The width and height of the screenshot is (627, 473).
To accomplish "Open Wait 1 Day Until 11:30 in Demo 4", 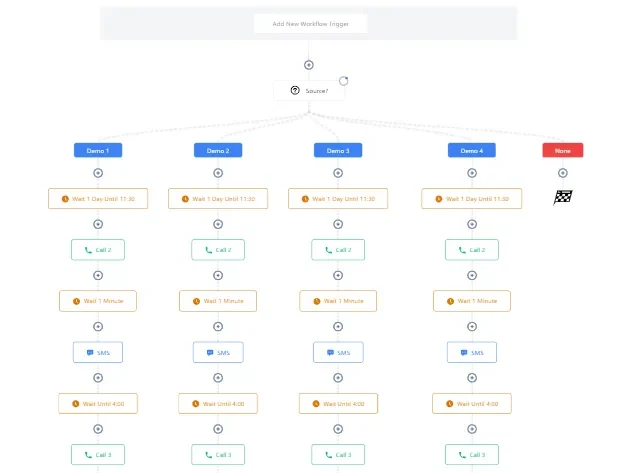I will coord(472,199).
